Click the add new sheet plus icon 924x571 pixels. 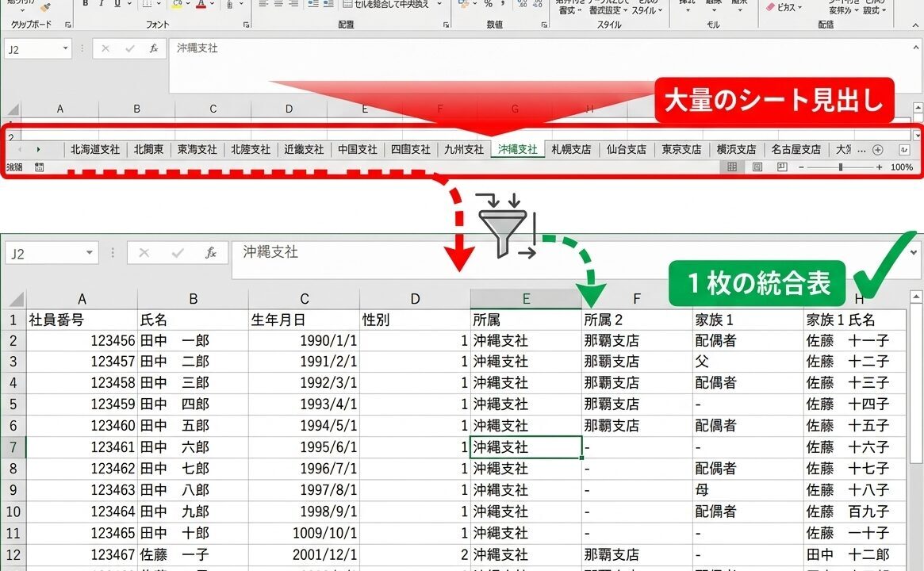coord(877,149)
